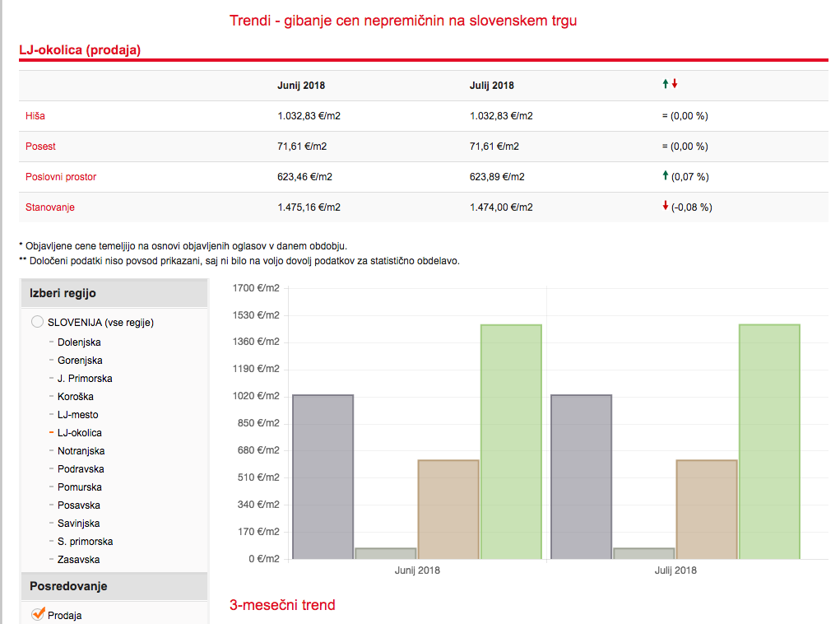Click the red down arrow for Stanovanje
Screen dimensions: 840x624
(x=665, y=207)
